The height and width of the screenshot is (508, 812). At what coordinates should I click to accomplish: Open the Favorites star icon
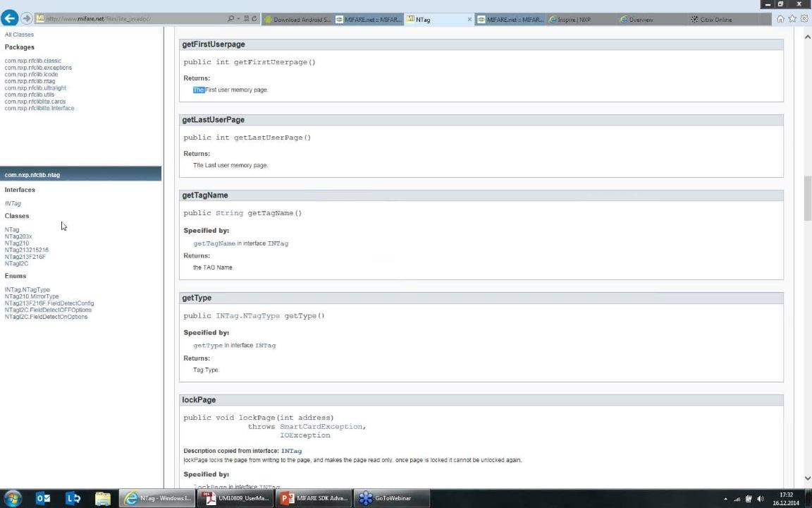point(792,19)
